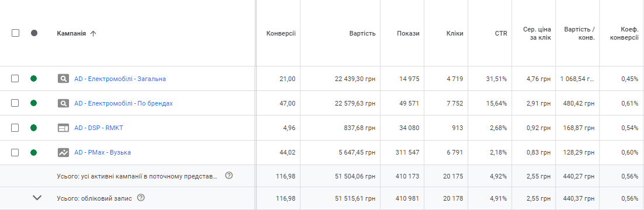
Task: Tick checkbox for Електромобілі - По брендах row
Action: [x=15, y=103]
